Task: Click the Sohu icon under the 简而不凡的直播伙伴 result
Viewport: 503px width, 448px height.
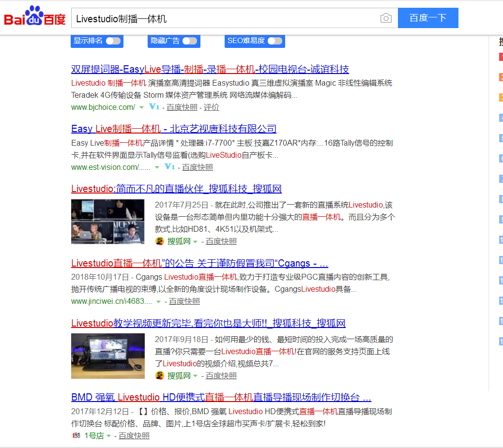Action: (x=160, y=241)
